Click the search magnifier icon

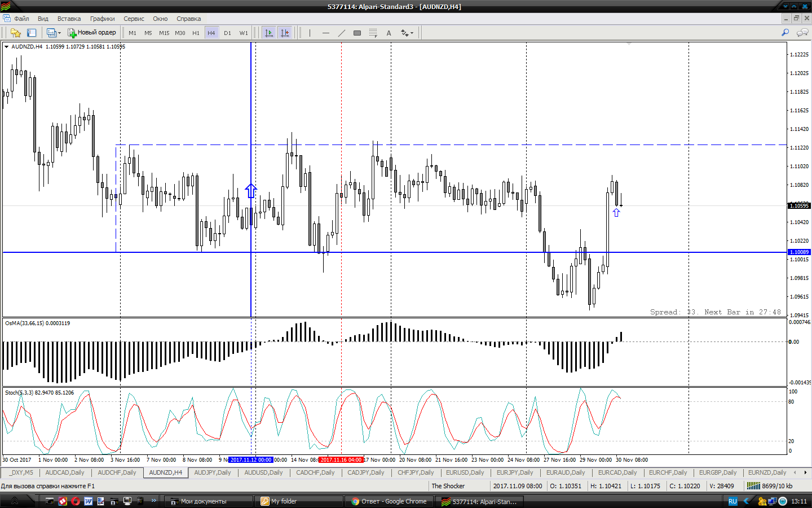pos(785,33)
